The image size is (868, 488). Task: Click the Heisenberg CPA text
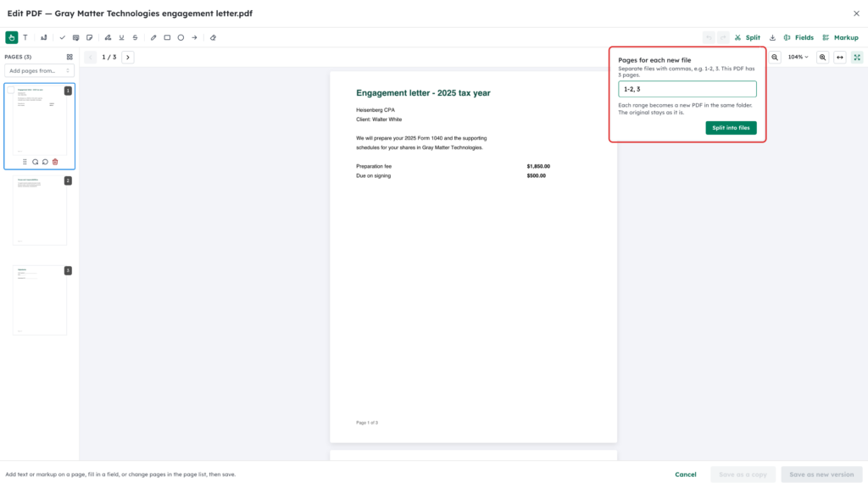pyautogui.click(x=376, y=110)
